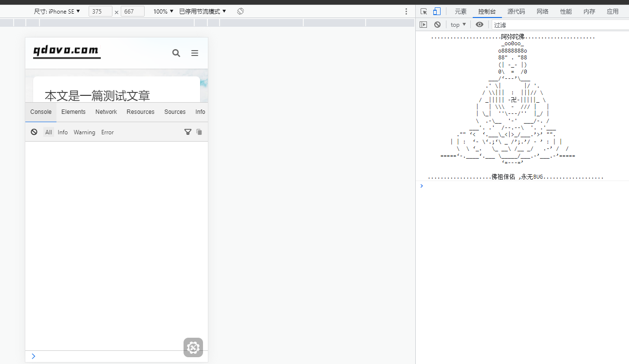Image resolution: width=629 pixels, height=364 pixels.
Task: Click the Eruda gear entry button
Action: (x=193, y=347)
